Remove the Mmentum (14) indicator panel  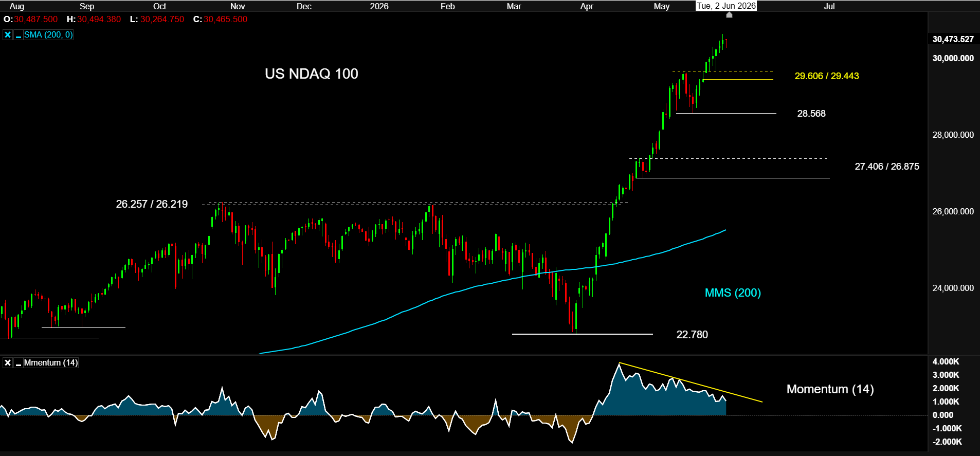(x=8, y=363)
